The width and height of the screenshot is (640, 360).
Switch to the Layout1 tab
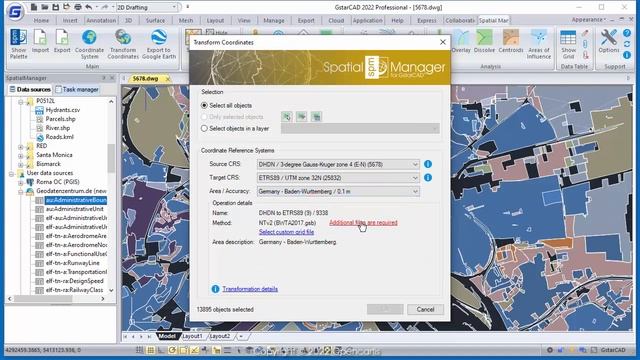192,336
